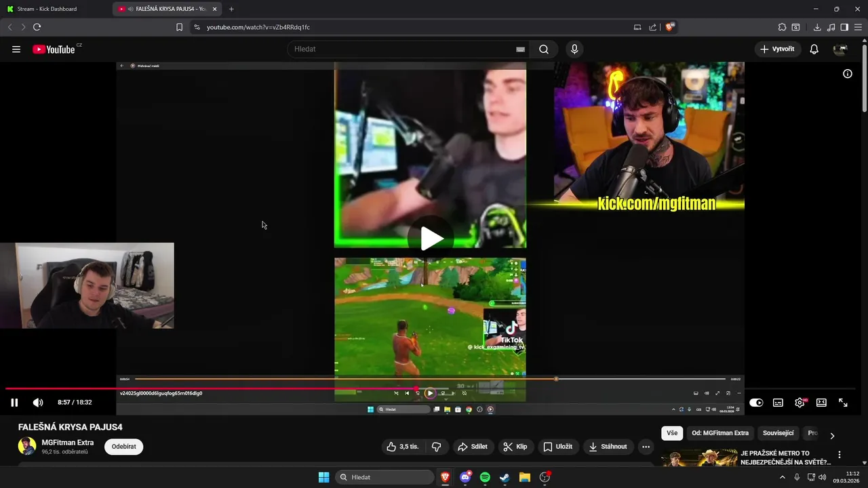
Task: Mute the video volume
Action: (38, 403)
